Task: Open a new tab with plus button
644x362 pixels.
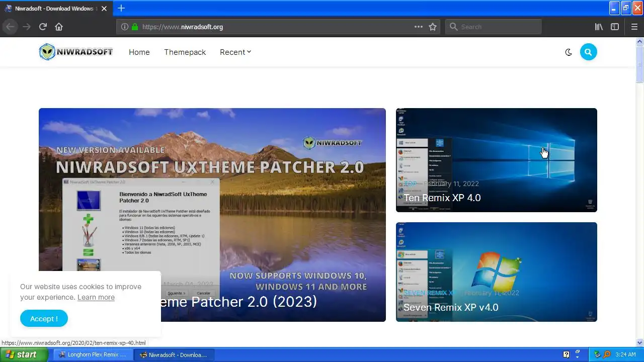Action: 121,8
